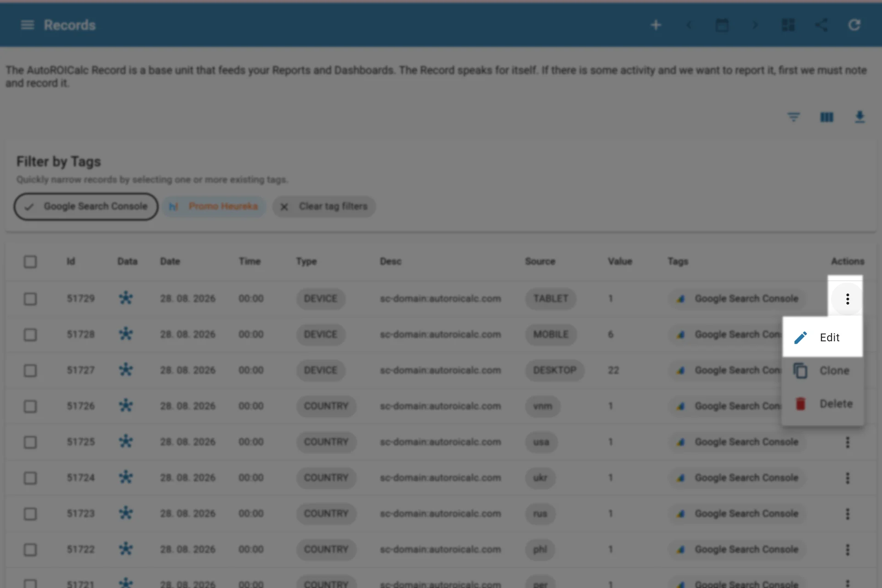Click the TABLET source chip
This screenshot has width=882, height=588.
tap(551, 299)
